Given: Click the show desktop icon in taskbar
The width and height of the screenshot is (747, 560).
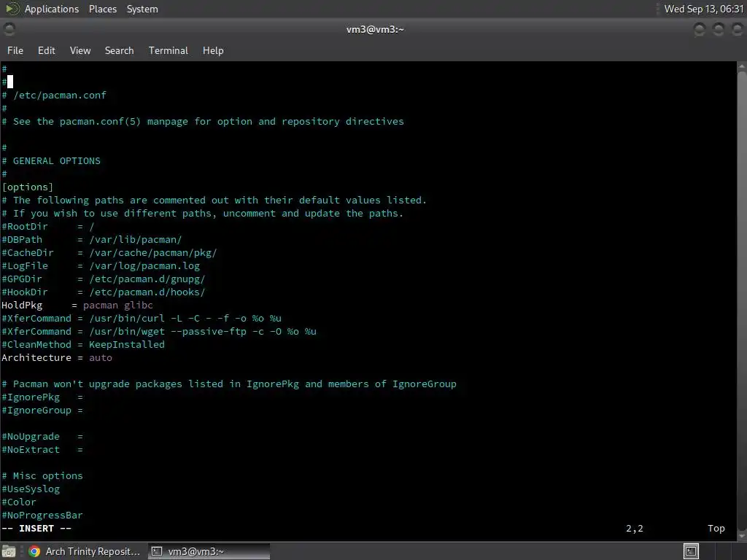Looking at the screenshot, I should coord(9,551).
